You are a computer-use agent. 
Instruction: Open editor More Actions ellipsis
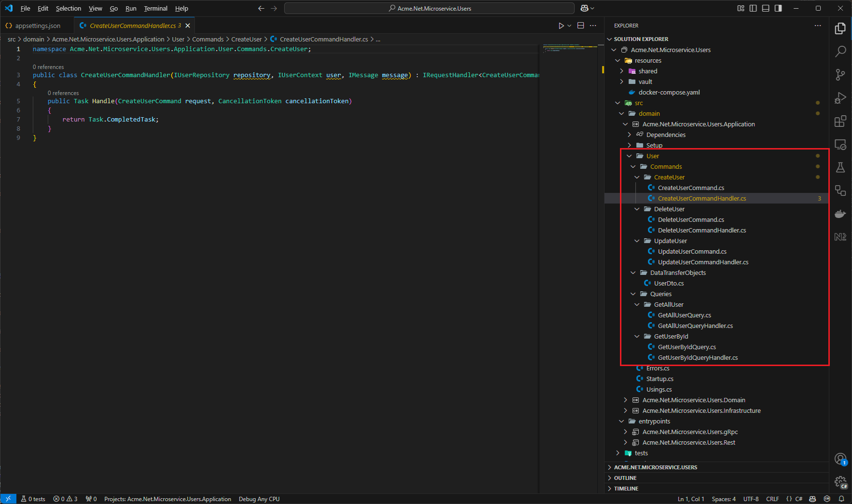(593, 26)
